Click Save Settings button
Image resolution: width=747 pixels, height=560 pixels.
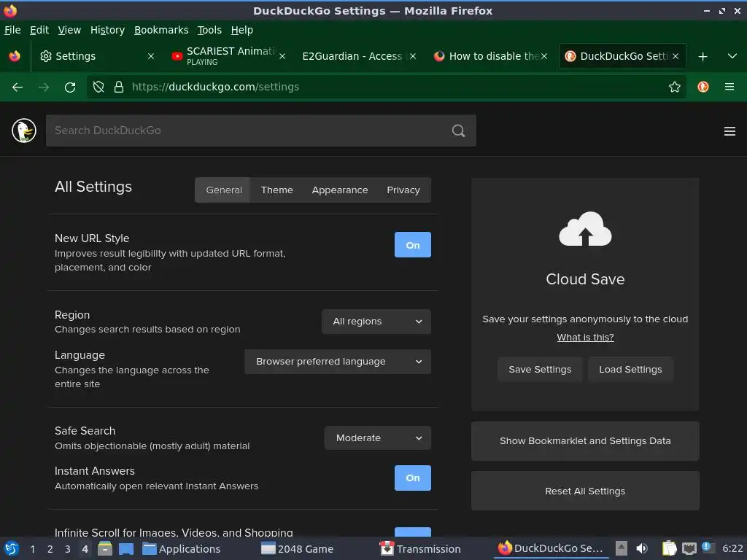point(540,370)
